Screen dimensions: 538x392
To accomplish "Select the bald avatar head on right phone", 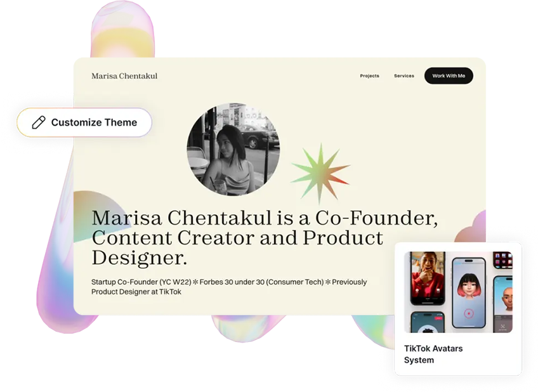I will (x=508, y=298).
